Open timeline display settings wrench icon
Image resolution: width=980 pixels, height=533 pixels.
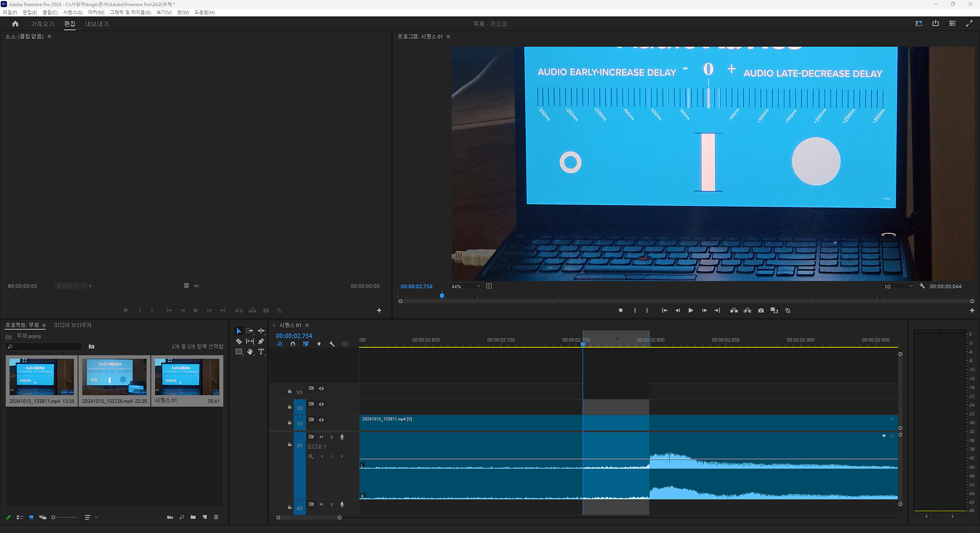click(332, 344)
